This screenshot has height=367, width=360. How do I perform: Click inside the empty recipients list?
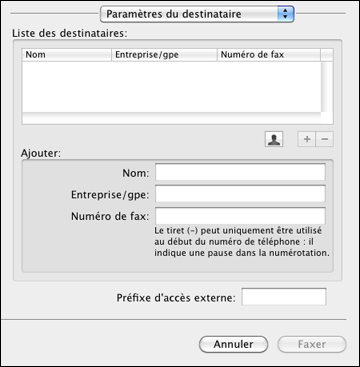point(171,87)
